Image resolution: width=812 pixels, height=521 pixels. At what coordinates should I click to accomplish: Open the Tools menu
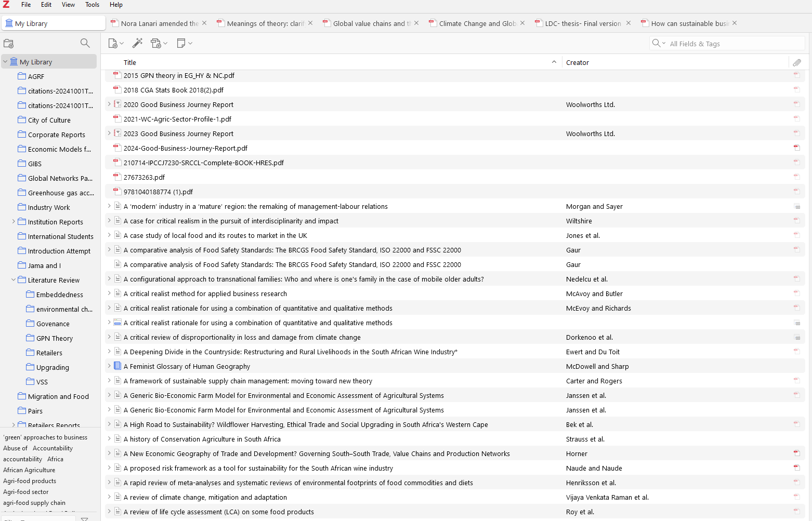point(92,5)
